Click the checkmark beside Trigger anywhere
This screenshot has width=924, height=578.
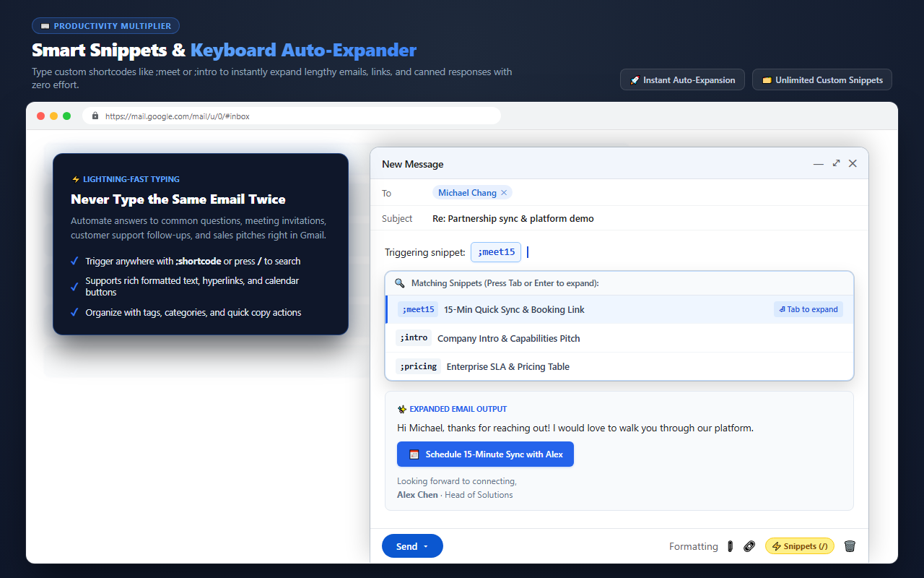(x=74, y=262)
